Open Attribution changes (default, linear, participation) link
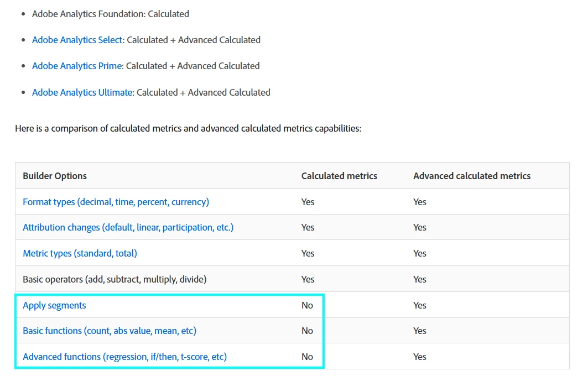The image size is (588, 376). 128,227
